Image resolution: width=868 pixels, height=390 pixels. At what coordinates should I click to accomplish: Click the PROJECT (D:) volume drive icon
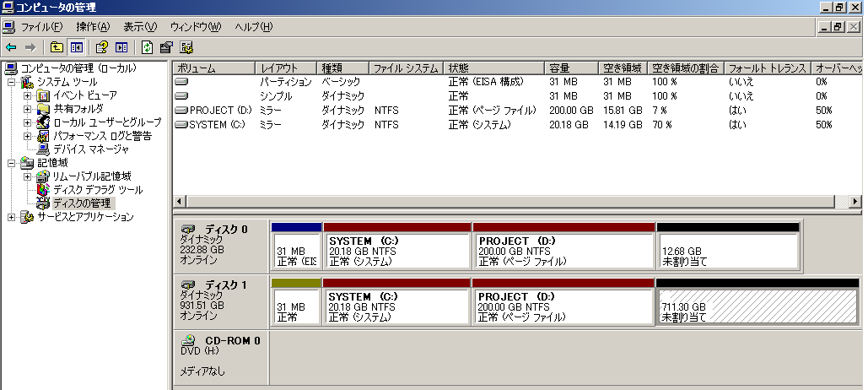tap(181, 111)
